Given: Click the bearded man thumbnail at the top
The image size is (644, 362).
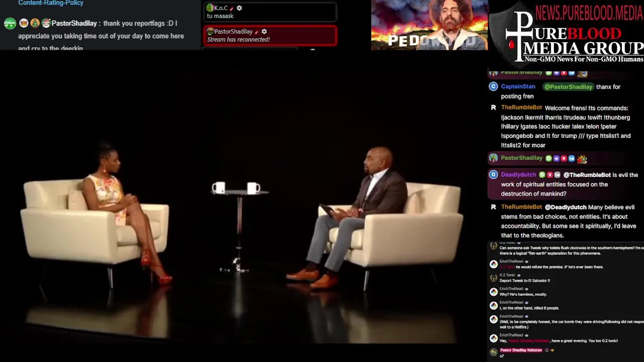Looking at the screenshot, I should tap(429, 25).
